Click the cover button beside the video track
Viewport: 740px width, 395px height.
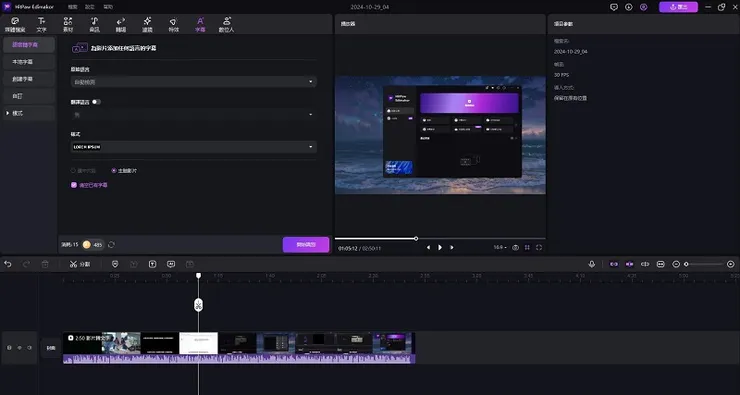click(x=50, y=348)
